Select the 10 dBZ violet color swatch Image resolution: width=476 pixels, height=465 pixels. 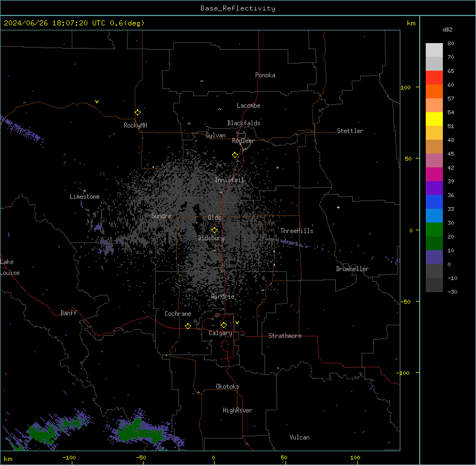(434, 257)
